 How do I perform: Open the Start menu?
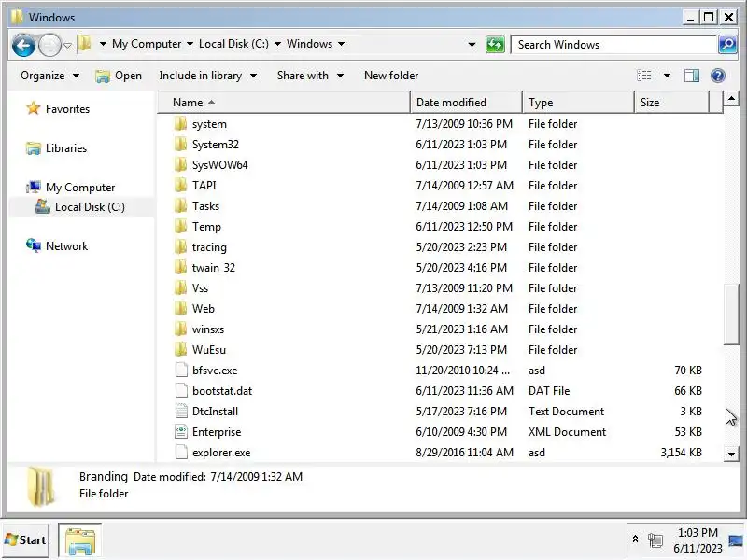25,540
